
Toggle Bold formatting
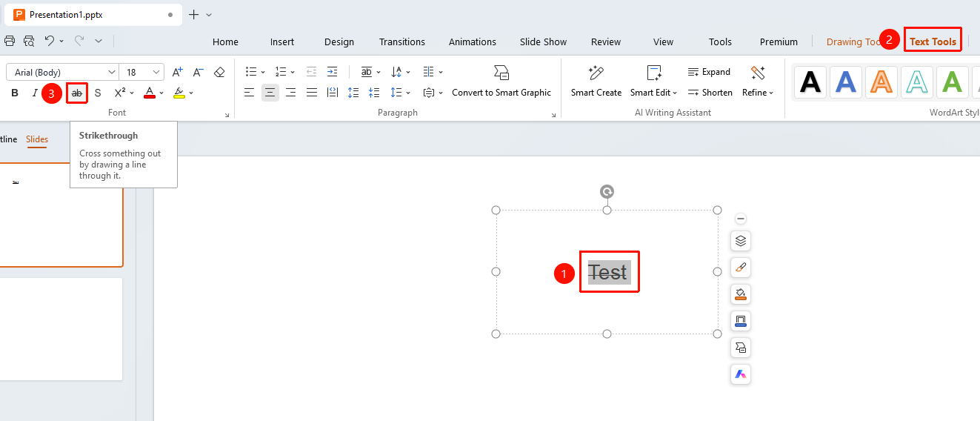click(15, 93)
